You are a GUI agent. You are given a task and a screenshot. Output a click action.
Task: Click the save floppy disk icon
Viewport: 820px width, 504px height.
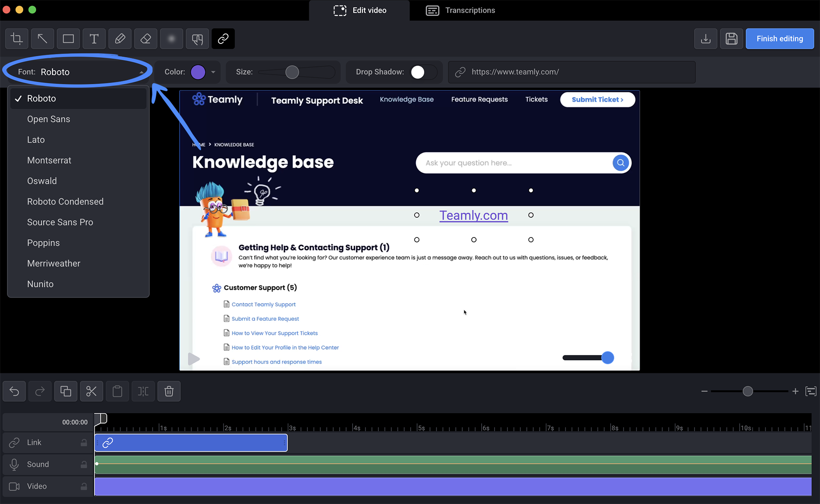tap(732, 39)
